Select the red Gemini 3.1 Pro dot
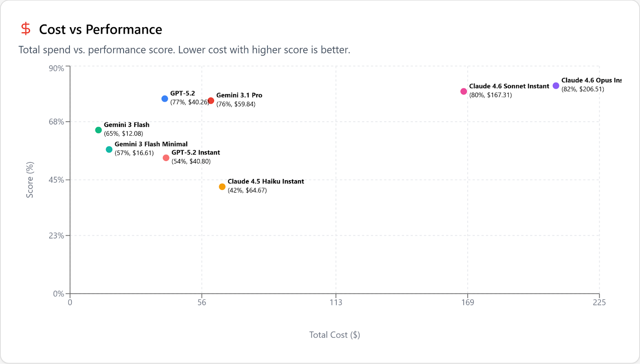This screenshot has height=364, width=640. tap(211, 101)
